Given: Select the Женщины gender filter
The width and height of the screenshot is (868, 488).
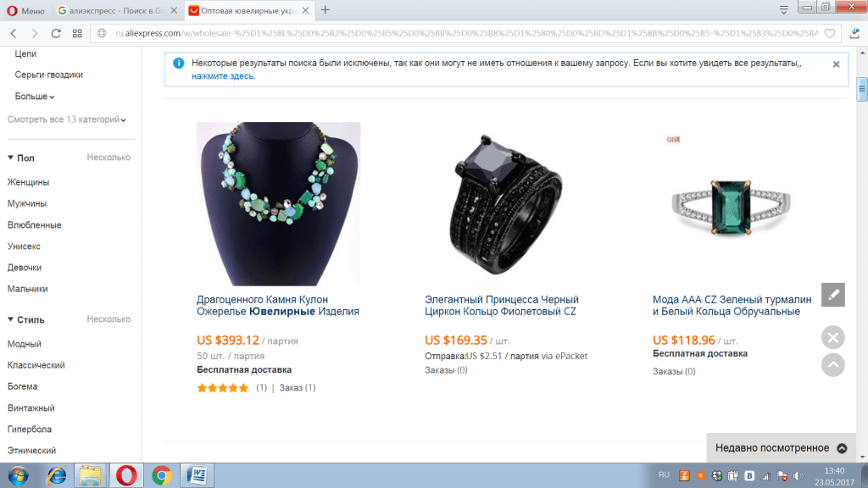Looking at the screenshot, I should pos(28,182).
